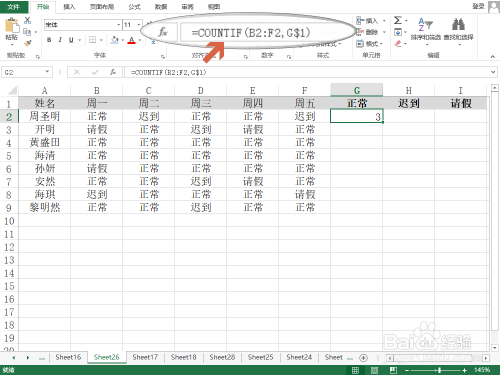Click the Select All corner triangle
Image resolution: width=500 pixels, height=375 pixels.
point(12,90)
